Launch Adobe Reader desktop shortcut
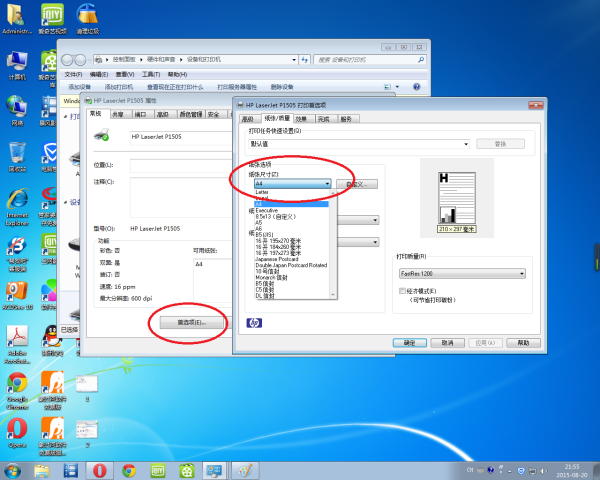 coord(17,338)
